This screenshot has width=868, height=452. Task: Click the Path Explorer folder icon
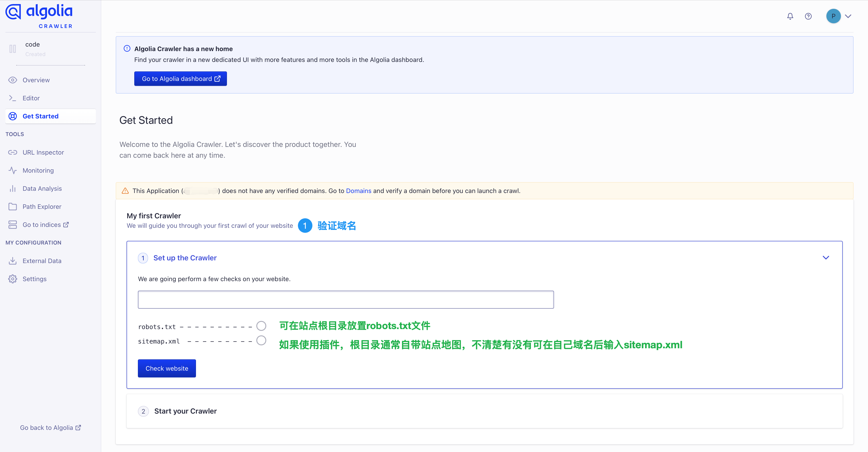click(x=13, y=207)
